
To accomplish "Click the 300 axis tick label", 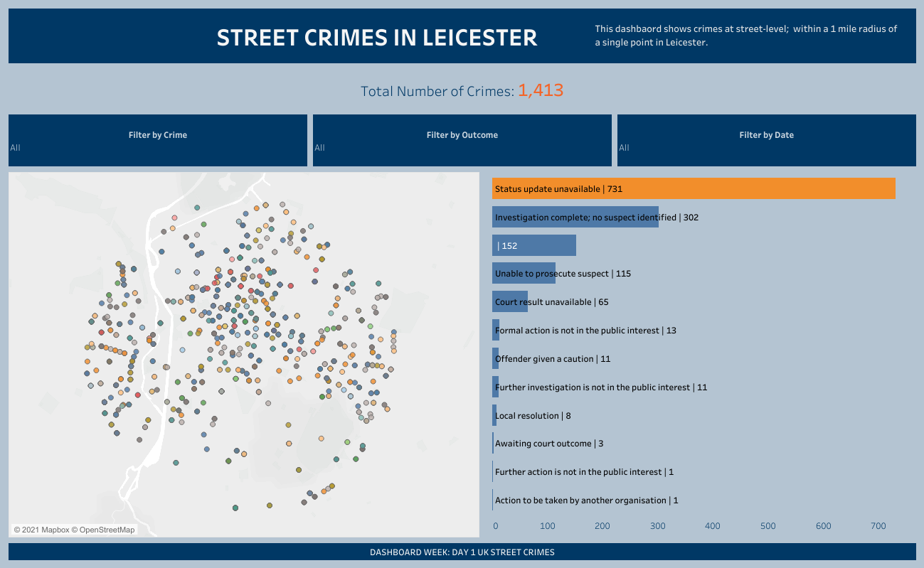I will pyautogui.click(x=658, y=526).
